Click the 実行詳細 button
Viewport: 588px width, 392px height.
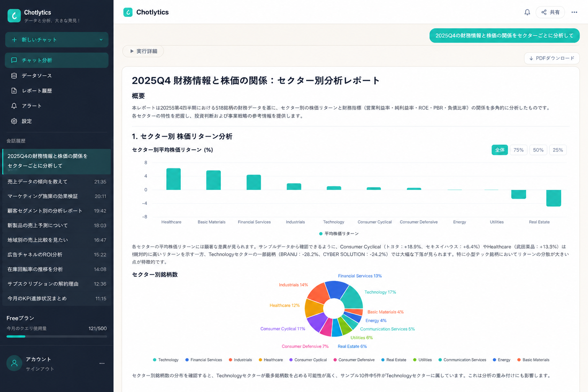[x=143, y=51]
